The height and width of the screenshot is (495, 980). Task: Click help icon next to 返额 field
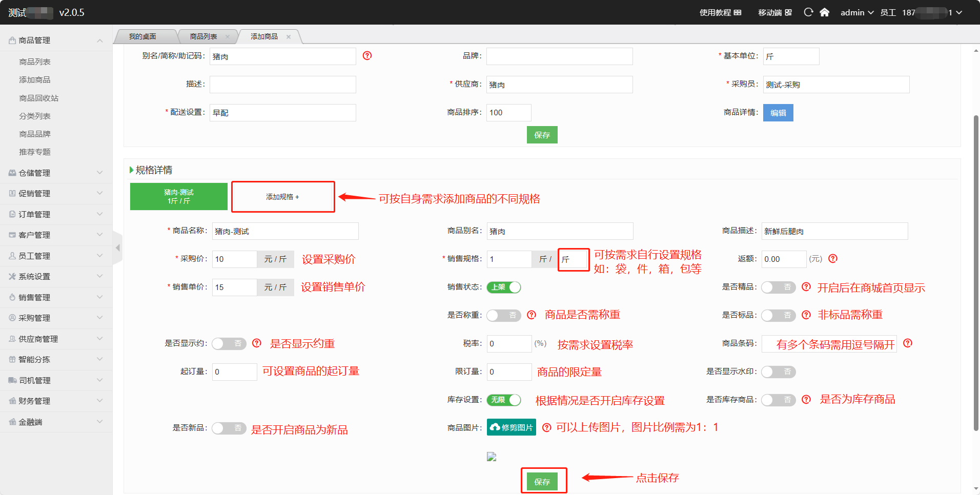pos(833,259)
